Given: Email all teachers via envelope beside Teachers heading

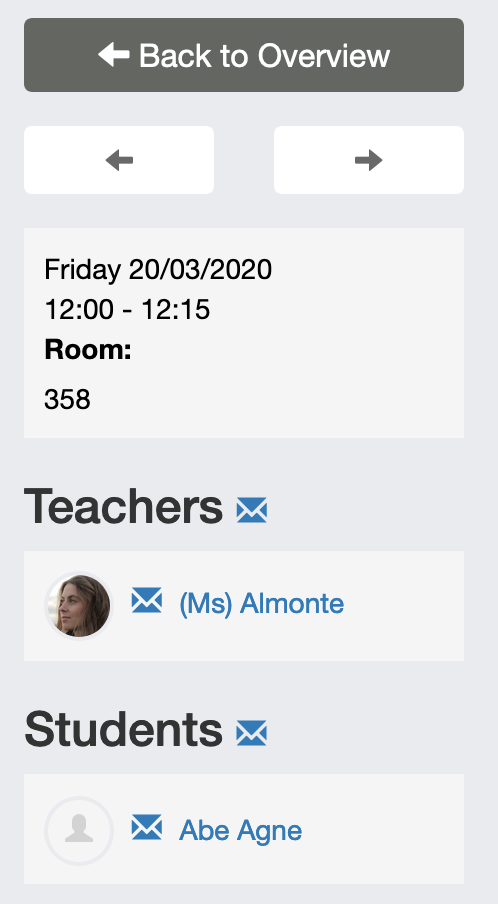Looking at the screenshot, I should (x=252, y=510).
